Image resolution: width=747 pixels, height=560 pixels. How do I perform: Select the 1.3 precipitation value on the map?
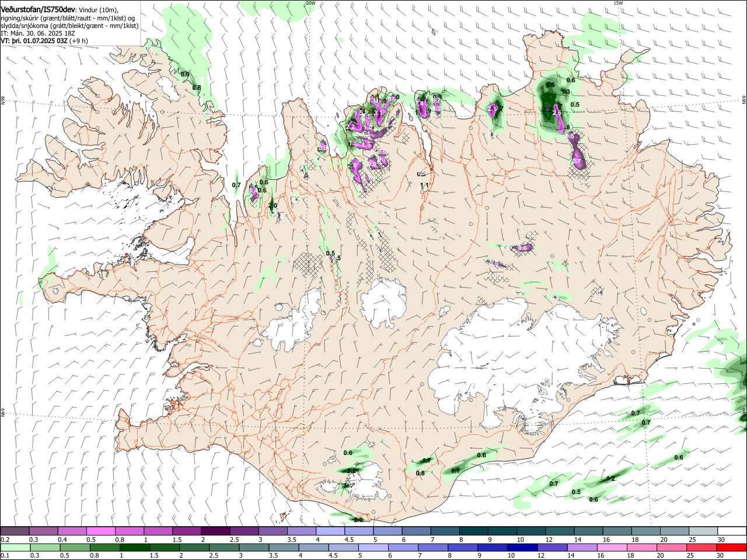[x=566, y=92]
